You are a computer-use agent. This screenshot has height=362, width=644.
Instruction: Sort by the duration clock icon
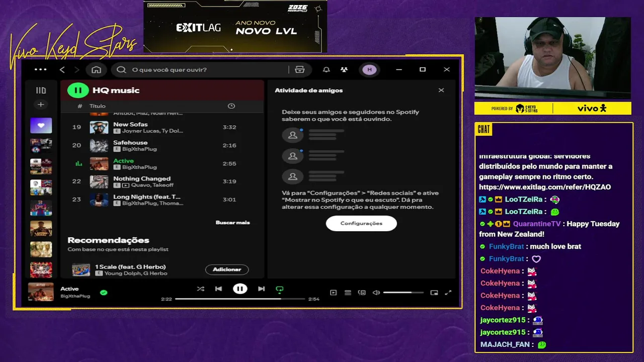click(231, 106)
